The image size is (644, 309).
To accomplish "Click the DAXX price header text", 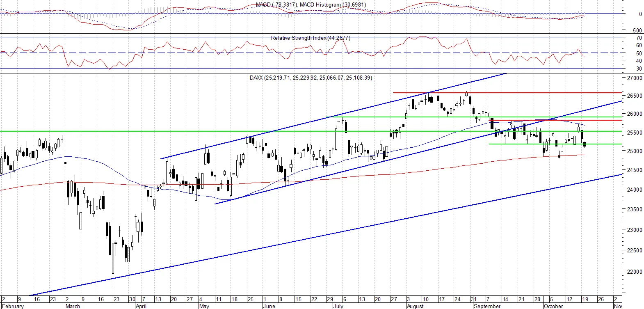I will tap(311, 78).
